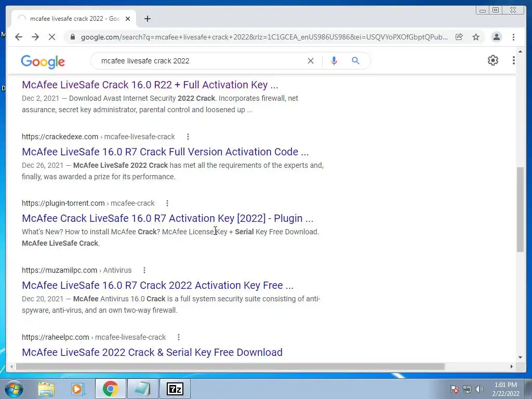This screenshot has height=399, width=532.
Task: Open McAfee Crack LiveSafe Activation Key [2022] link
Action: (168, 218)
